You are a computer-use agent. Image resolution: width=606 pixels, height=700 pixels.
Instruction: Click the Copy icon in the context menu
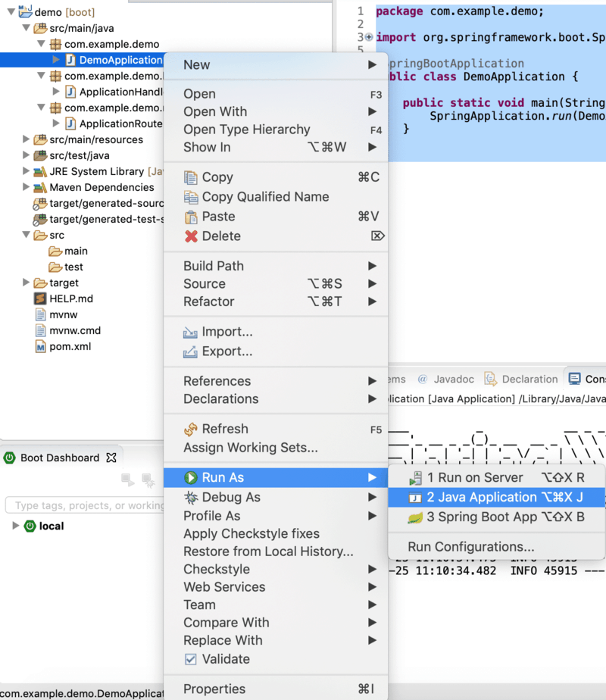189,177
